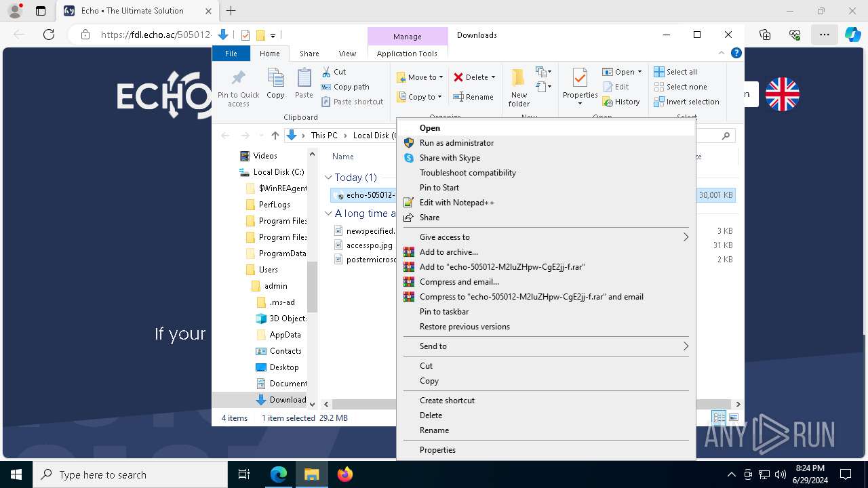
Task: Click Pin to Quick access icon
Action: (x=239, y=88)
